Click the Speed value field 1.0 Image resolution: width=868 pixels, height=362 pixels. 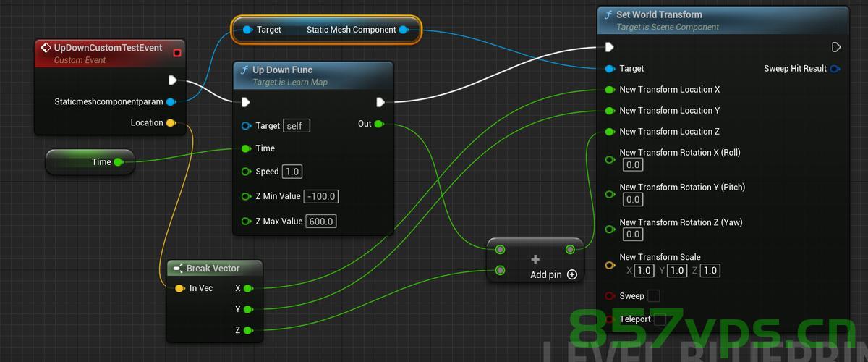coord(292,172)
